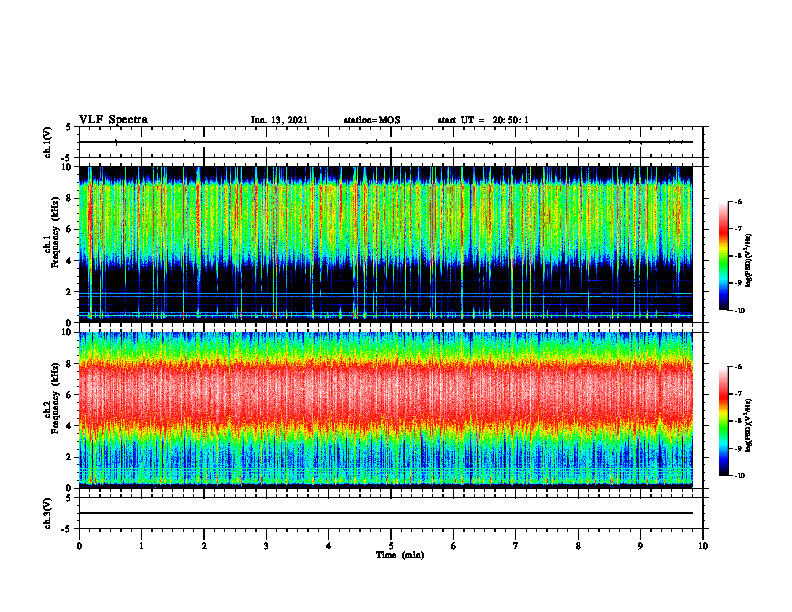
Task: Click the ch.1 color bar "log(PSD)" label
Action: tap(750, 261)
